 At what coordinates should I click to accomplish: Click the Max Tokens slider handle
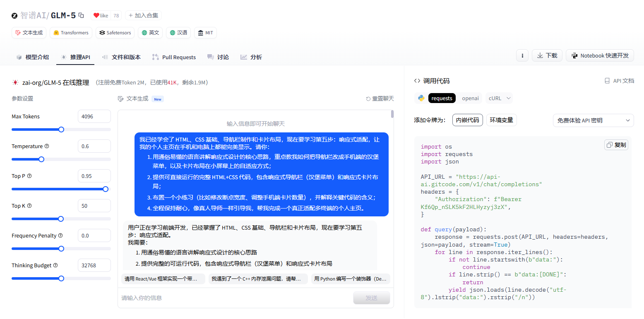click(61, 130)
